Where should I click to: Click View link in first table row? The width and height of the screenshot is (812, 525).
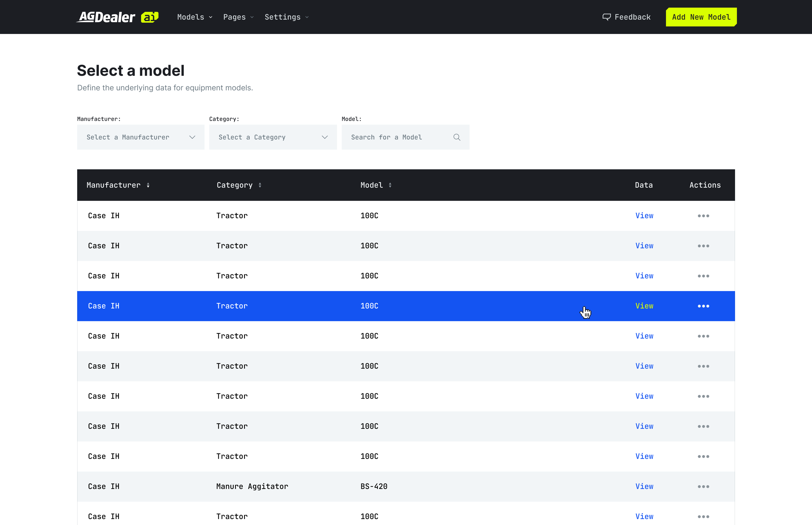tap(644, 216)
